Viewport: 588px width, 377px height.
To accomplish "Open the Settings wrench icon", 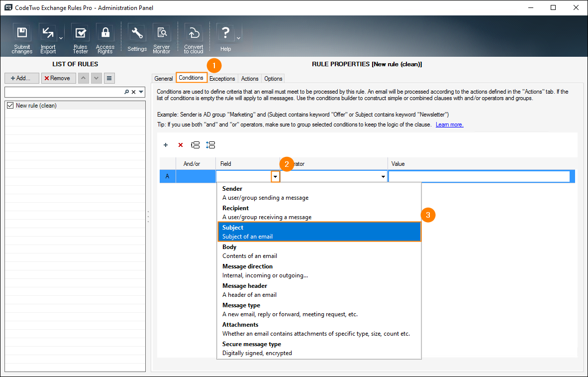I will click(x=137, y=38).
